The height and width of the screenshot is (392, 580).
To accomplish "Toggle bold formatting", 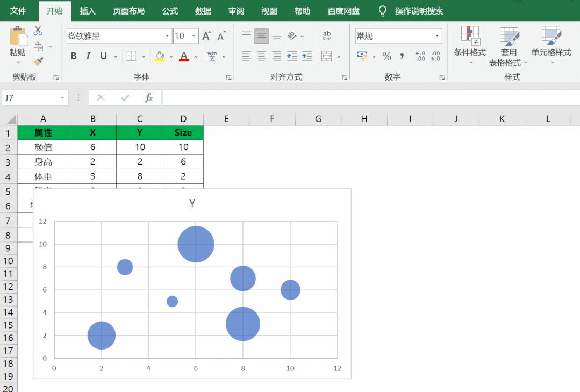I will click(x=74, y=55).
